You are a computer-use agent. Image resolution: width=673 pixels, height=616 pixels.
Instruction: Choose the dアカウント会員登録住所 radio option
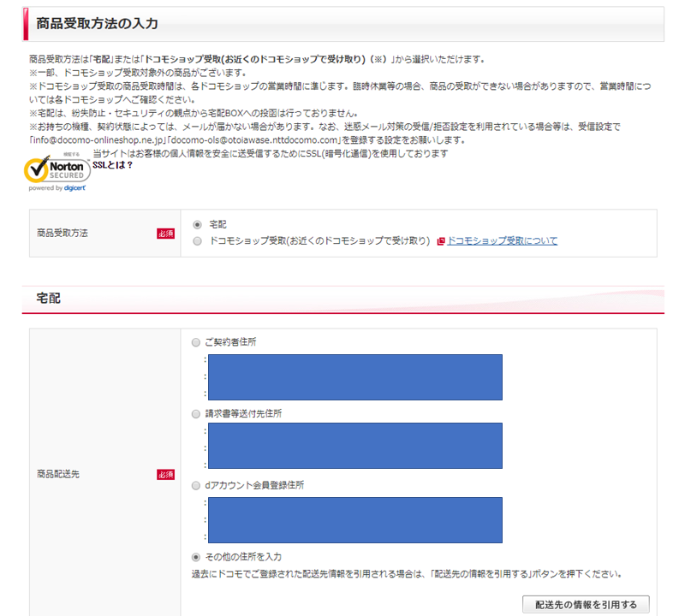[x=196, y=486]
